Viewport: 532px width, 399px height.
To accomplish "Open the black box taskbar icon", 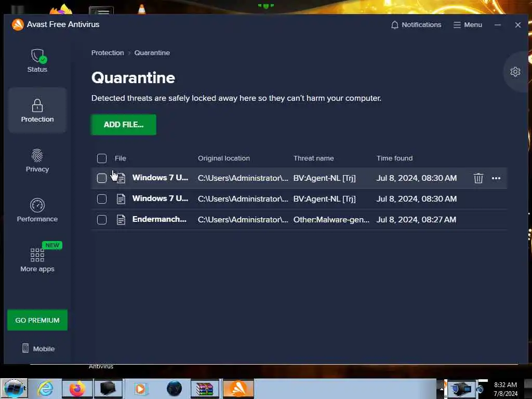I will pos(108,389).
